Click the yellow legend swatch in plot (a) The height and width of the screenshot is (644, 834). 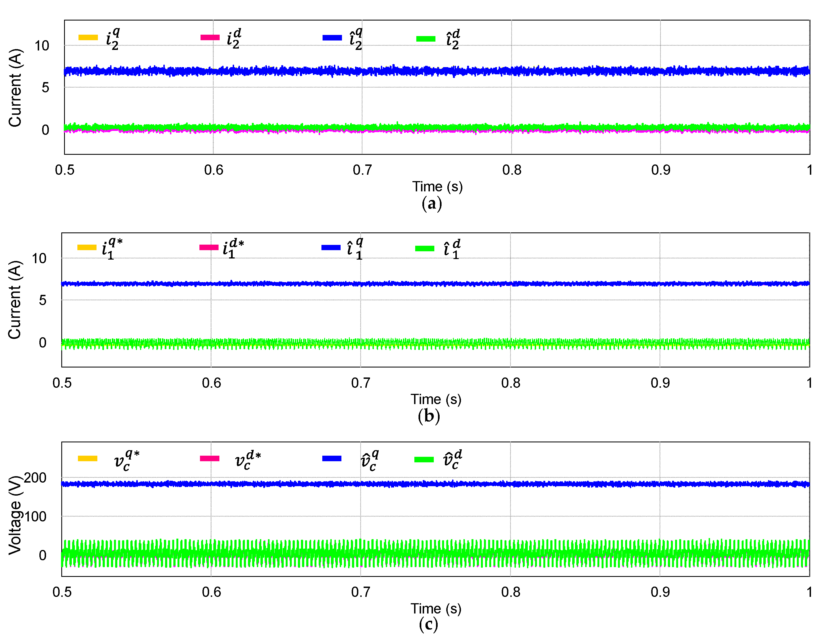coord(88,37)
